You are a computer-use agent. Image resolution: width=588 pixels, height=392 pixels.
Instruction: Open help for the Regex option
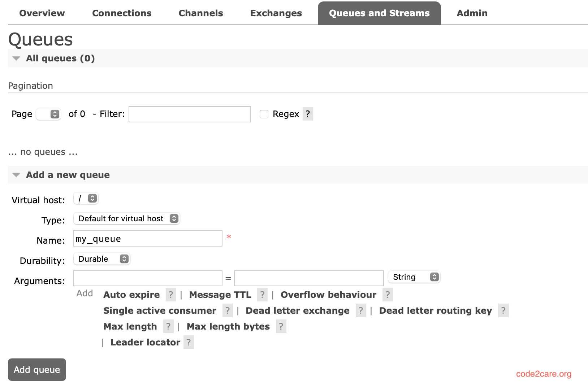coord(307,114)
